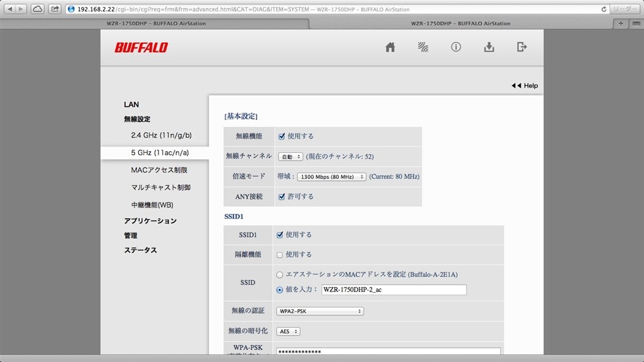The width and height of the screenshot is (644, 362).
Task: Toggle the SSID1 使用する checkbox
Action: [x=280, y=235]
